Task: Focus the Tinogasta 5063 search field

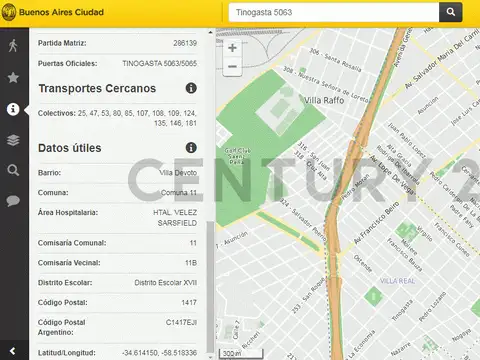Action: (x=334, y=12)
